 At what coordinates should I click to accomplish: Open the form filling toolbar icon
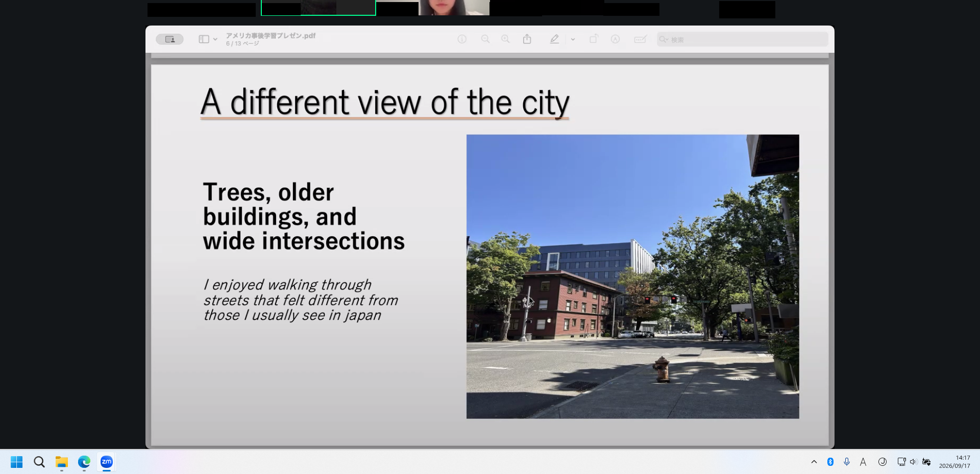click(640, 39)
